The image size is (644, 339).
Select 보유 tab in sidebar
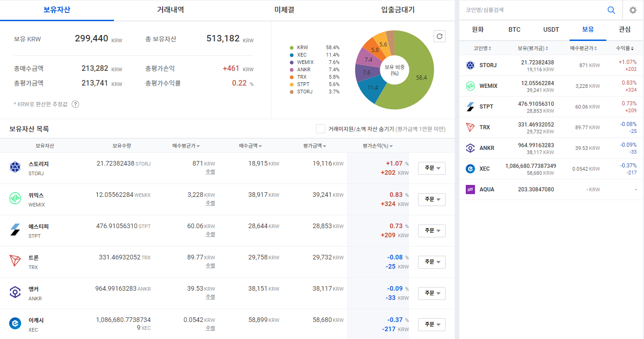click(588, 29)
